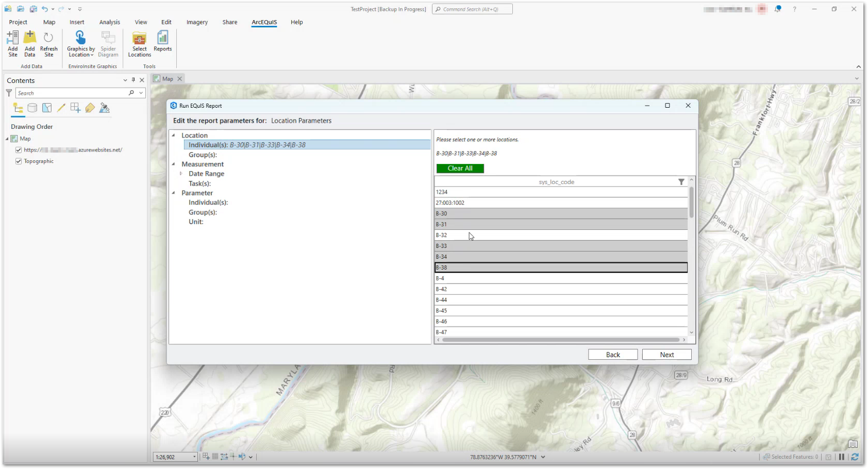The width and height of the screenshot is (868, 469).
Task: Select the B-42 location row
Action: point(561,289)
